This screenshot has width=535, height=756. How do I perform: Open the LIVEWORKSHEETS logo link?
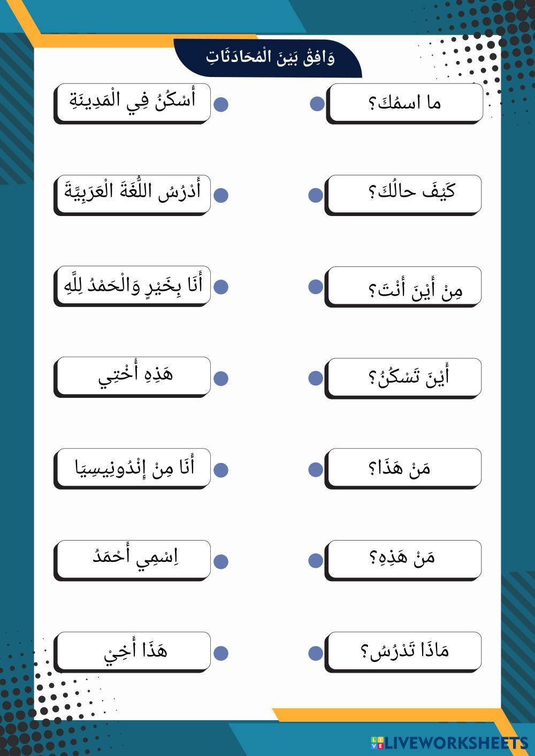click(450, 743)
